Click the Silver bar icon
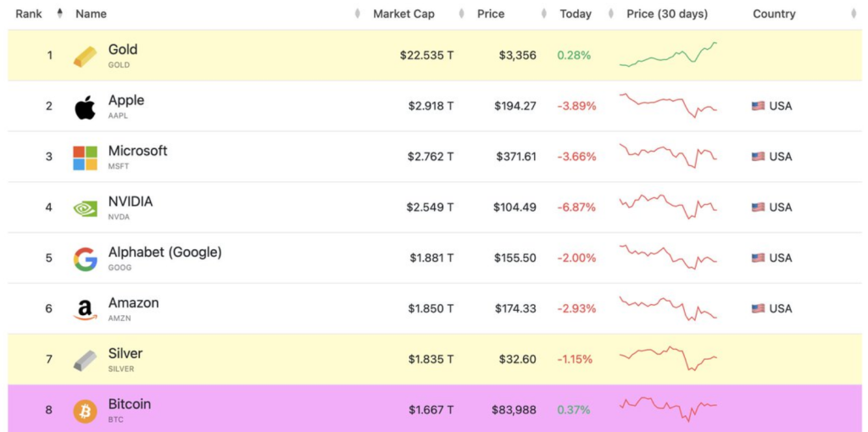Image resolution: width=868 pixels, height=432 pixels. [85, 361]
